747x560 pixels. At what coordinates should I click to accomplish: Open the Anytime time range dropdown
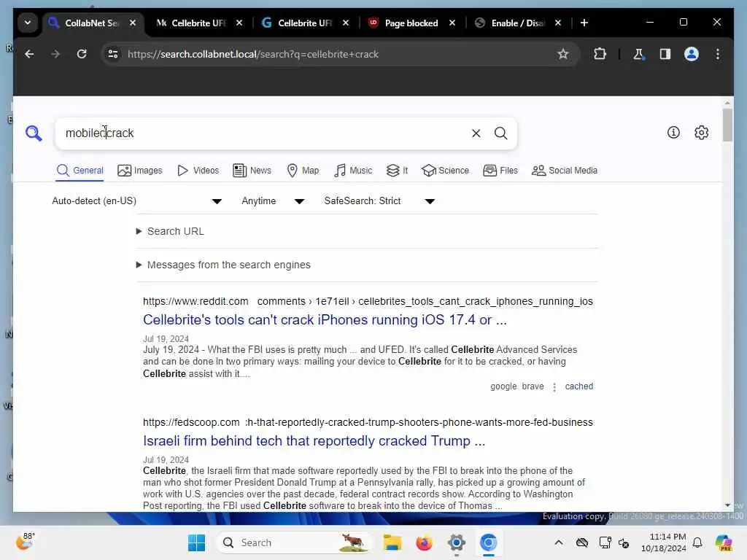click(x=273, y=201)
